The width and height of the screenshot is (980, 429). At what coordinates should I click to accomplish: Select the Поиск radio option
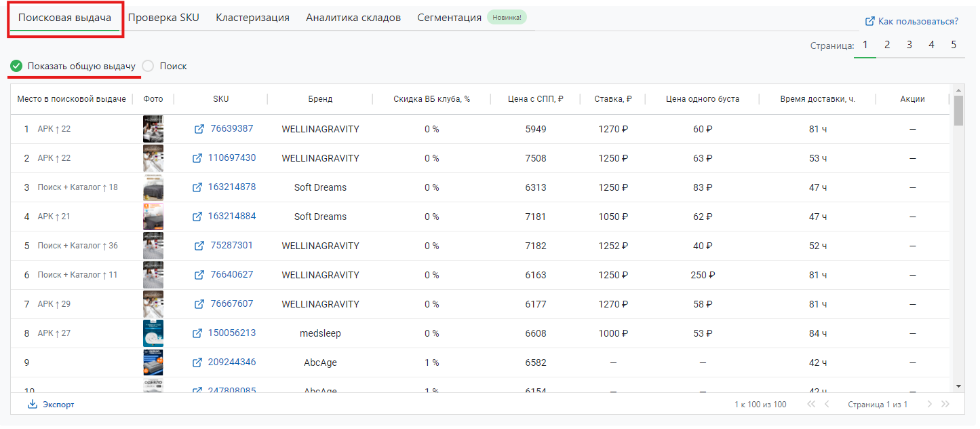click(149, 66)
